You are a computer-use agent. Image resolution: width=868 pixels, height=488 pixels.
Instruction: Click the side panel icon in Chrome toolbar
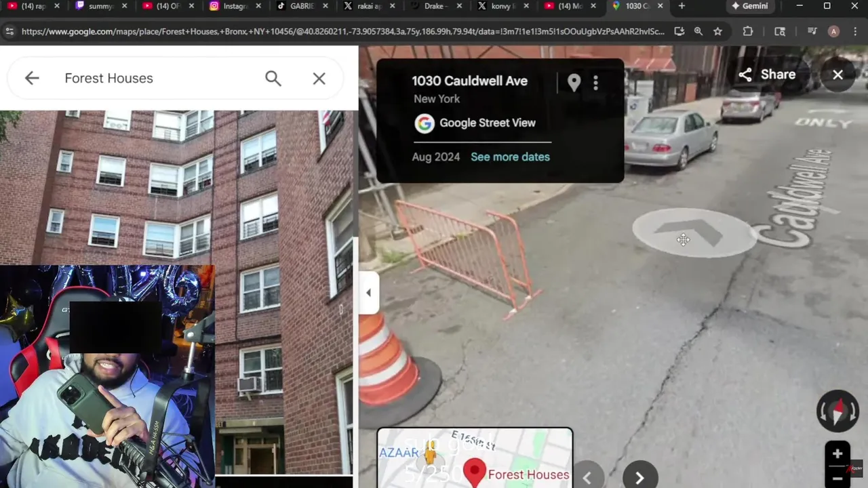click(x=780, y=31)
